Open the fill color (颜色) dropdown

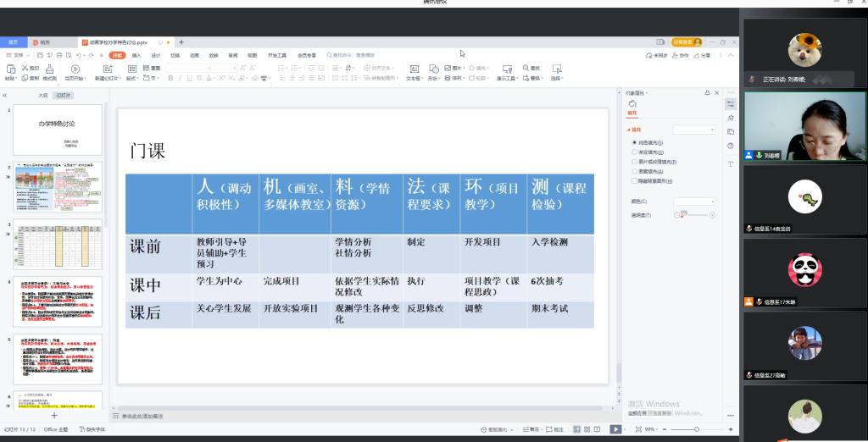tap(694, 202)
